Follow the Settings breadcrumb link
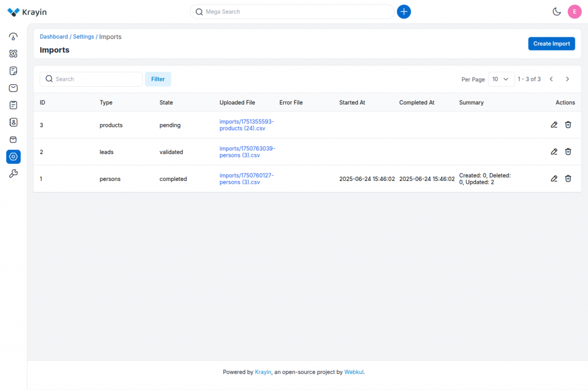Screen dimensions: 588x390 [x=83, y=37]
